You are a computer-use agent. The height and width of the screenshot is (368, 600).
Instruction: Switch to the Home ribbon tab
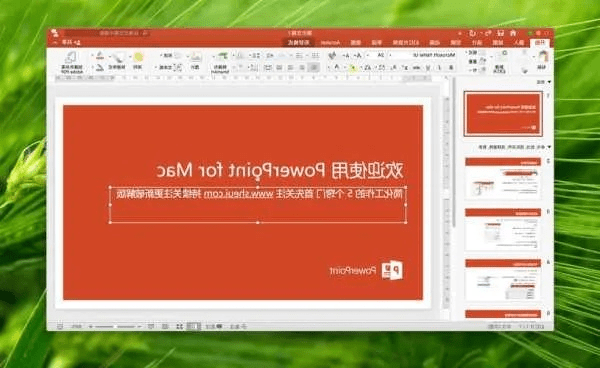tap(540, 42)
